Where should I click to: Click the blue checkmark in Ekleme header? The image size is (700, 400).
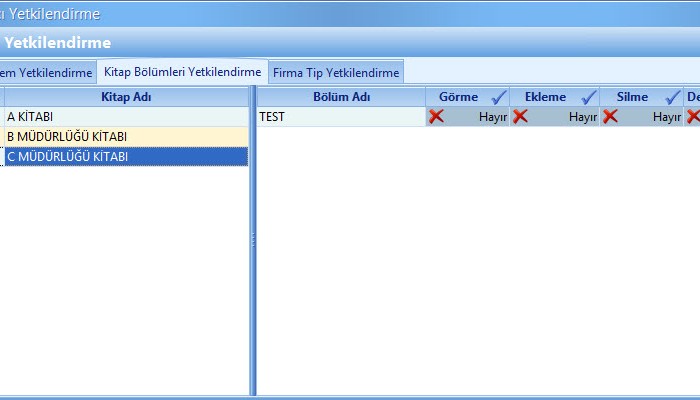point(589,97)
